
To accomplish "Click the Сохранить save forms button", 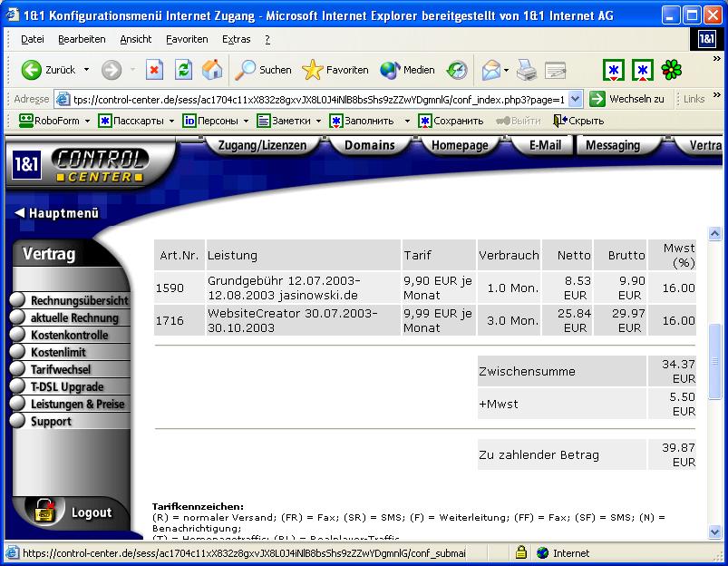I will coord(451,121).
